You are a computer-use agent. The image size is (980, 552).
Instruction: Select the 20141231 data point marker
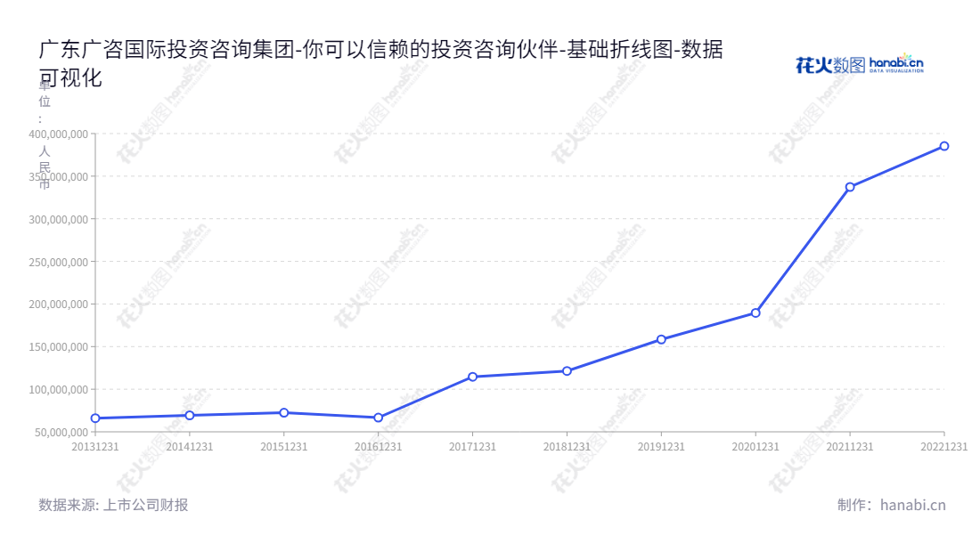[x=190, y=415]
